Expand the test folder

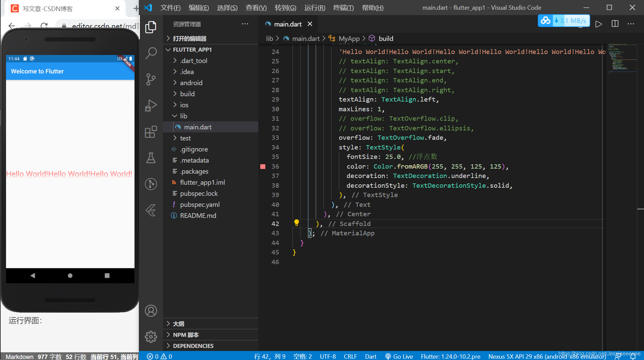(x=211, y=138)
